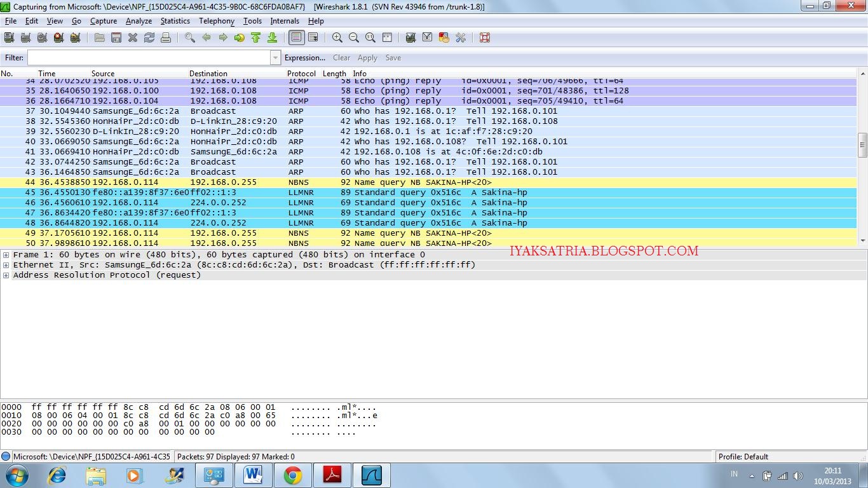Restart the running live capture

(x=76, y=37)
